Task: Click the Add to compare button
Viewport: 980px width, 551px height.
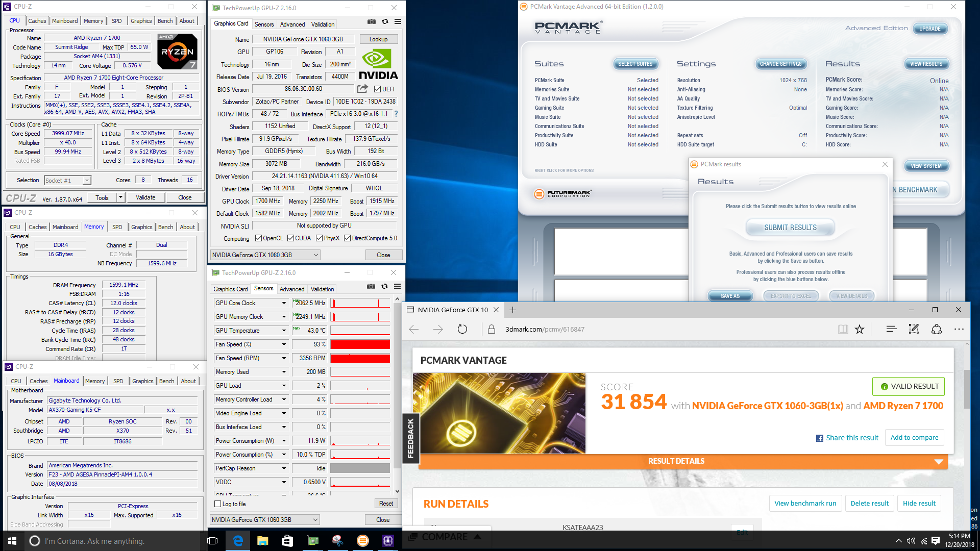Action: pyautogui.click(x=915, y=438)
